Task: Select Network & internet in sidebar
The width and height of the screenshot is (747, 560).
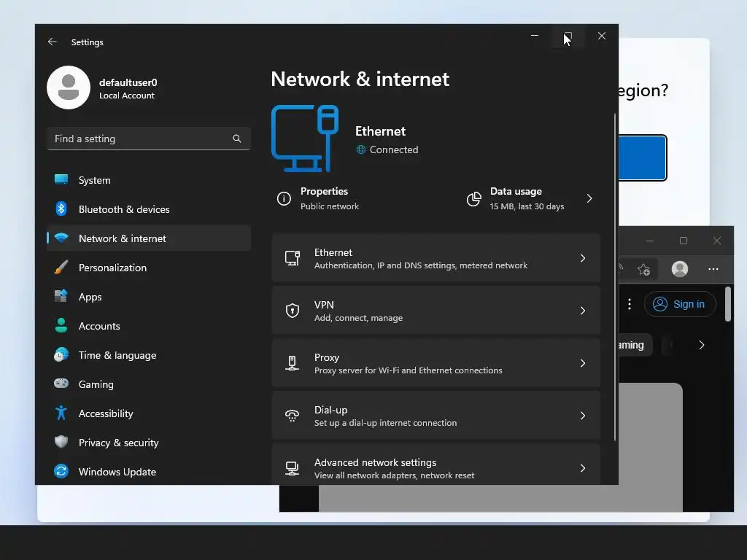Action: point(149,238)
